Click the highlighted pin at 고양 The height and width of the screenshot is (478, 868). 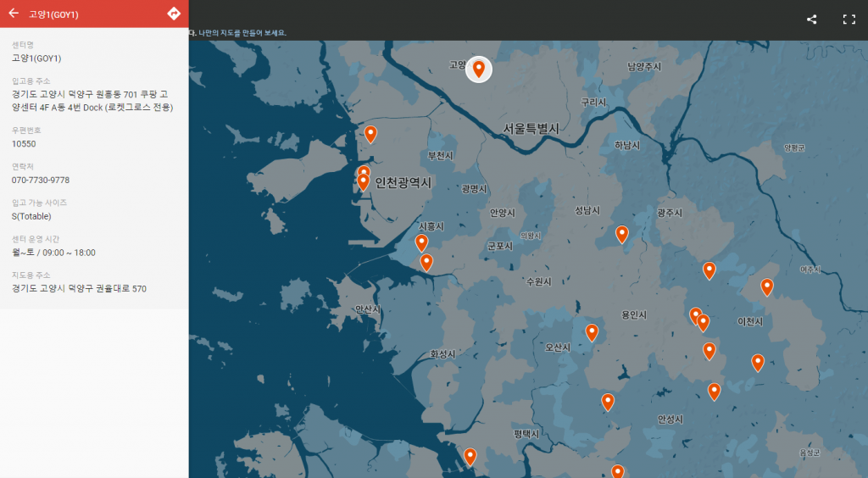(x=479, y=69)
